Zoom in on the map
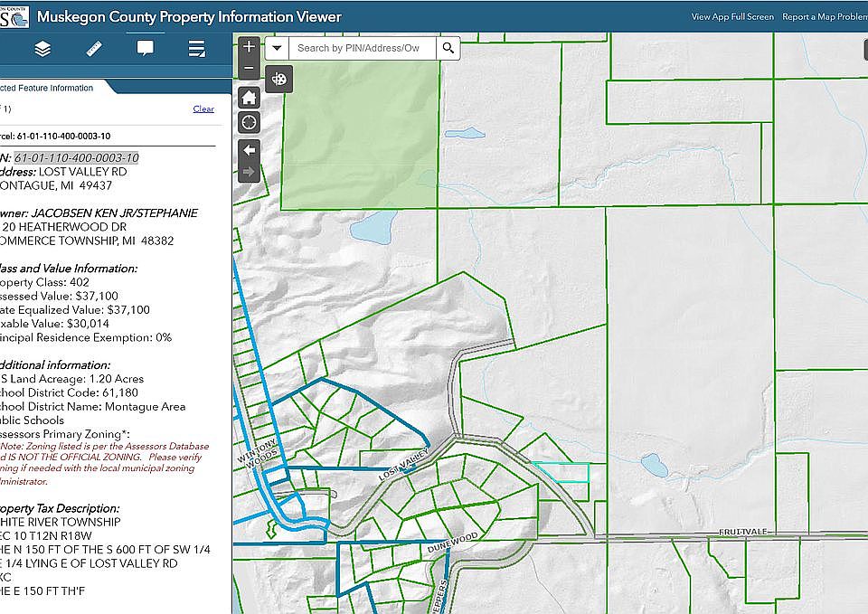868x614 pixels. (x=249, y=46)
